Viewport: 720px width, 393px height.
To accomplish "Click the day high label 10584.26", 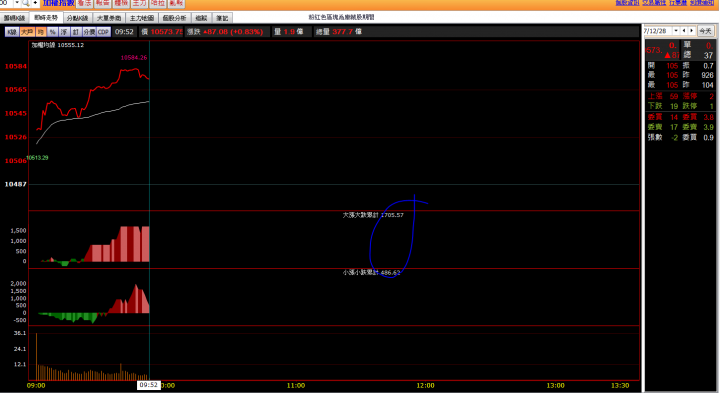I will coord(134,57).
